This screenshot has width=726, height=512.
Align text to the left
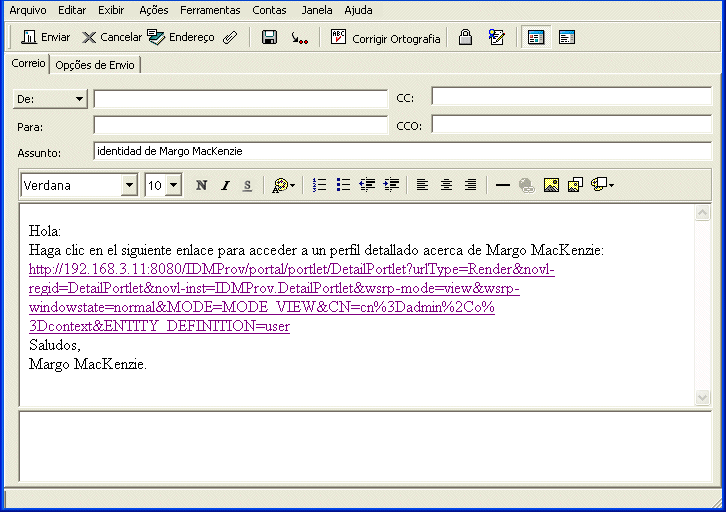422,185
